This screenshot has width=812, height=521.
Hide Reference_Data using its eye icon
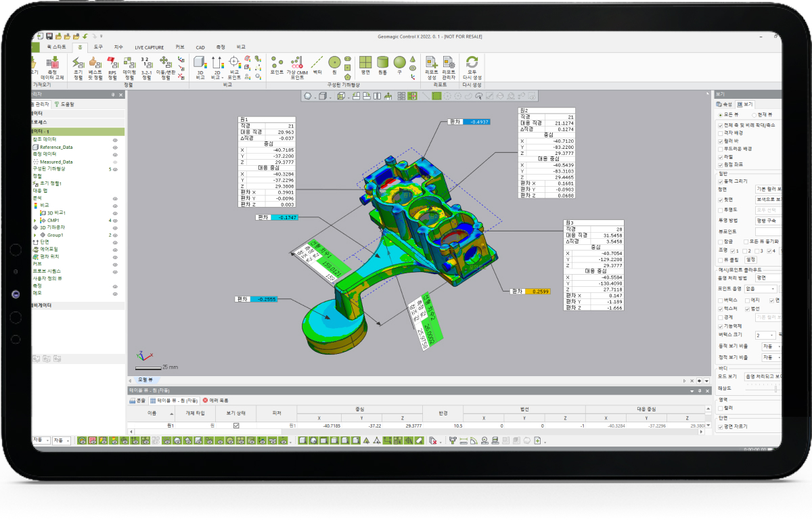115,147
